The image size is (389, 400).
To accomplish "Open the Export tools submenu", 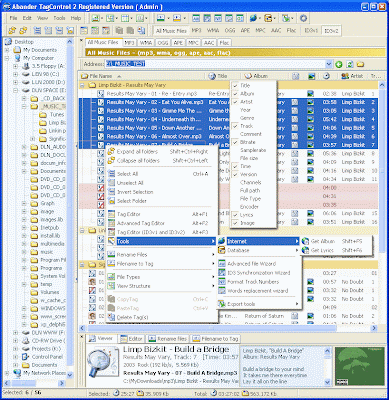I will pyautogui.click(x=259, y=304).
